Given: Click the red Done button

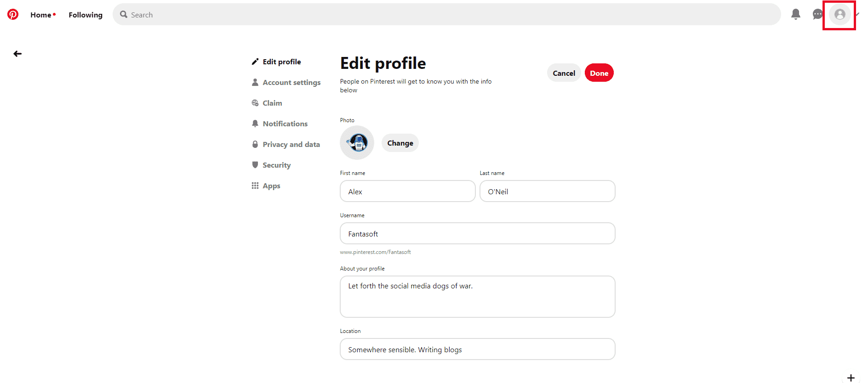Looking at the screenshot, I should point(599,73).
